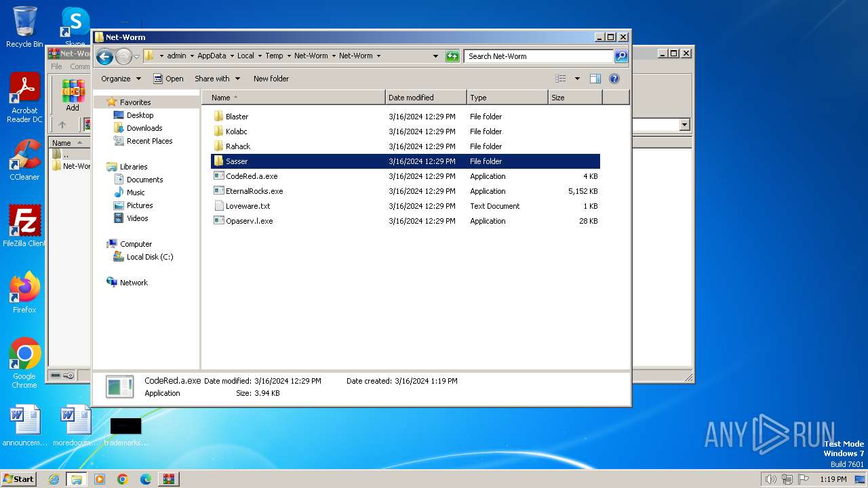Open Recent Places in navigation pane
Screen dimensions: 868x488
[149, 141]
